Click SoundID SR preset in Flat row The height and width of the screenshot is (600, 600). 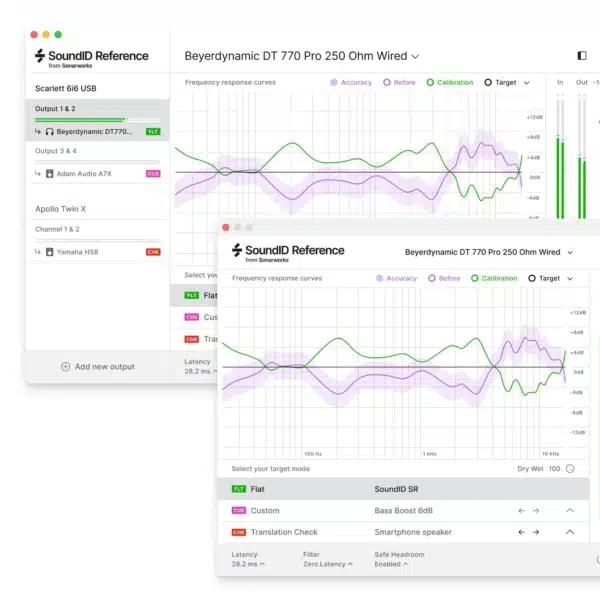(396, 489)
